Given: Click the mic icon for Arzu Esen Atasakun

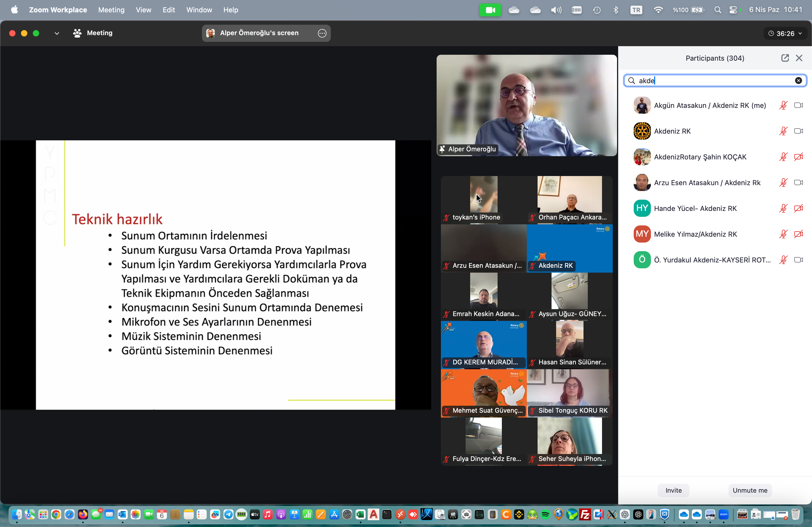Looking at the screenshot, I should click(x=783, y=182).
